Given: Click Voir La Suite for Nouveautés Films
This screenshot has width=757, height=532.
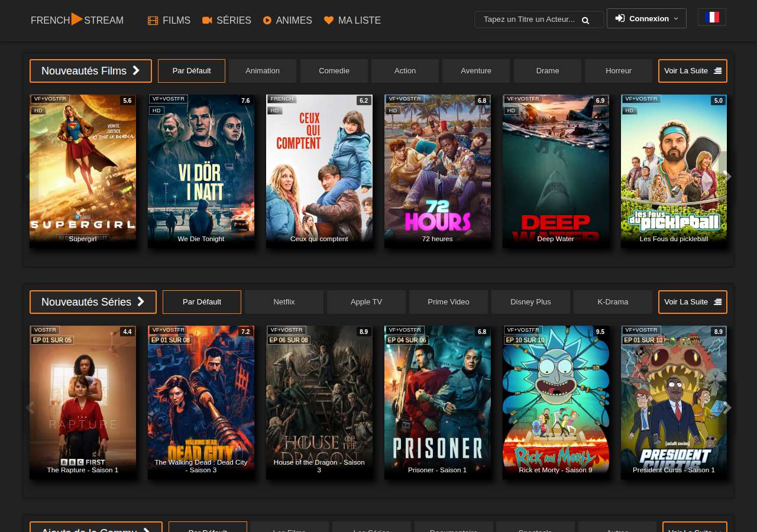Looking at the screenshot, I should point(693,71).
